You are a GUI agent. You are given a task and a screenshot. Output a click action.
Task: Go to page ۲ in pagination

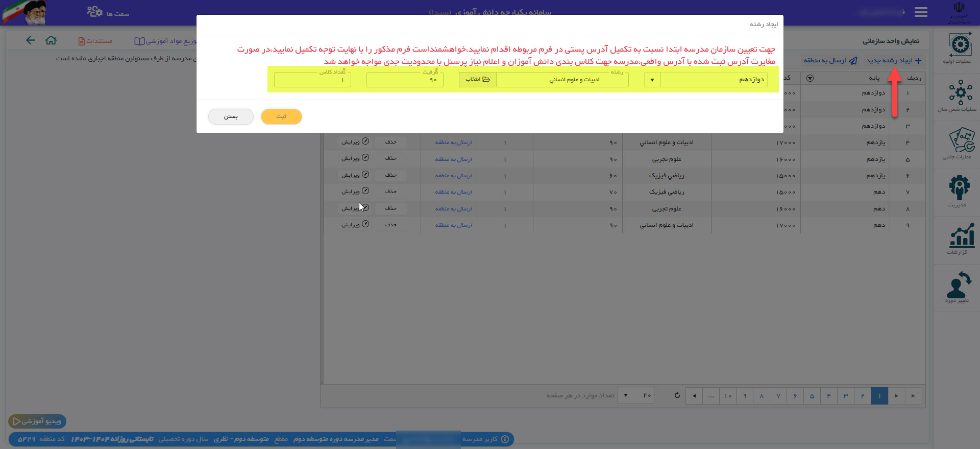pyautogui.click(x=862, y=396)
